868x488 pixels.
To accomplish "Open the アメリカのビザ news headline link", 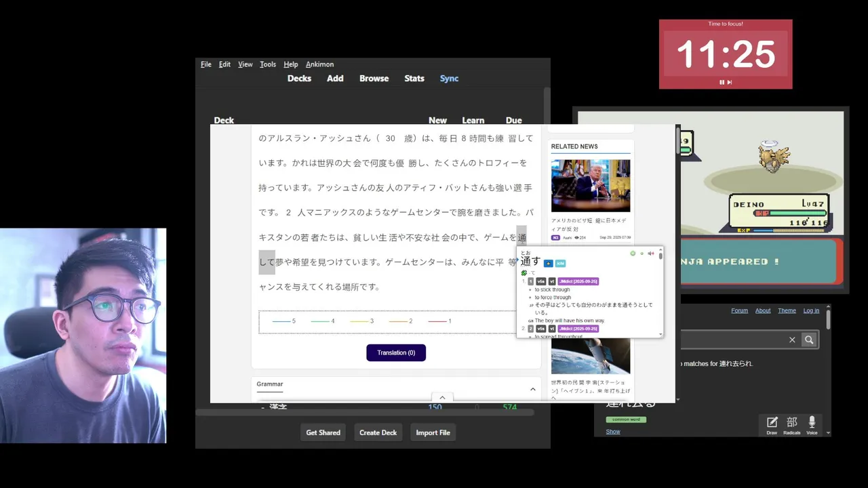I will (589, 224).
